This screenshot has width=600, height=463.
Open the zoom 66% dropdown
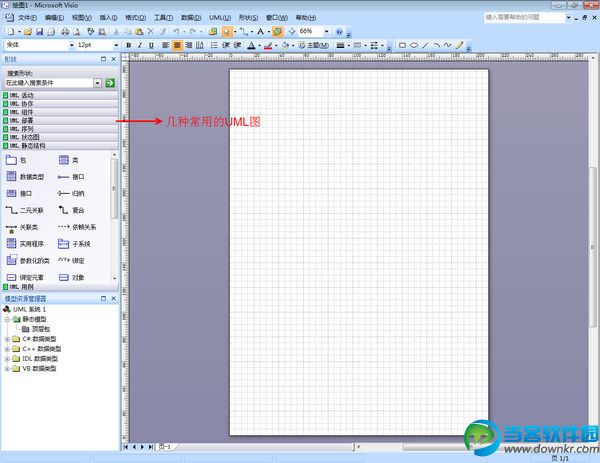click(326, 31)
